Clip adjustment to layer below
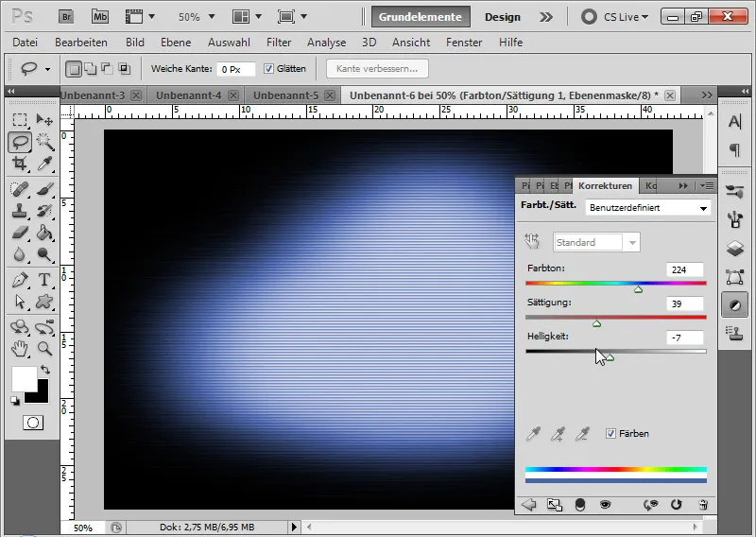This screenshot has height=537, width=756. coord(580,505)
